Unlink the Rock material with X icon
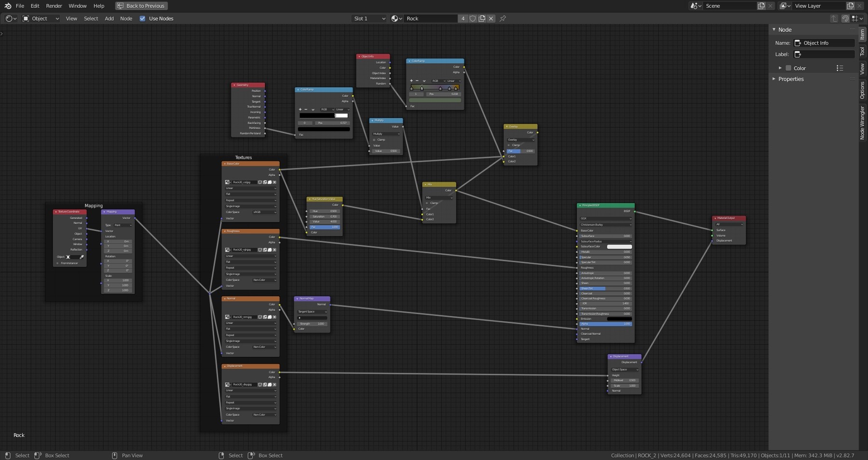The image size is (868, 460). coord(491,18)
